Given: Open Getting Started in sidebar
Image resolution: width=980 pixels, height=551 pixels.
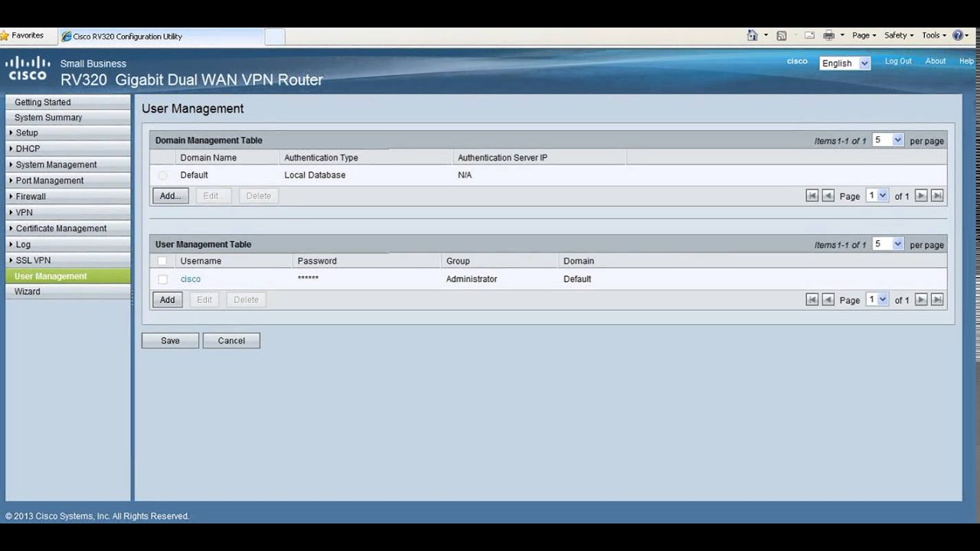Looking at the screenshot, I should click(68, 102).
